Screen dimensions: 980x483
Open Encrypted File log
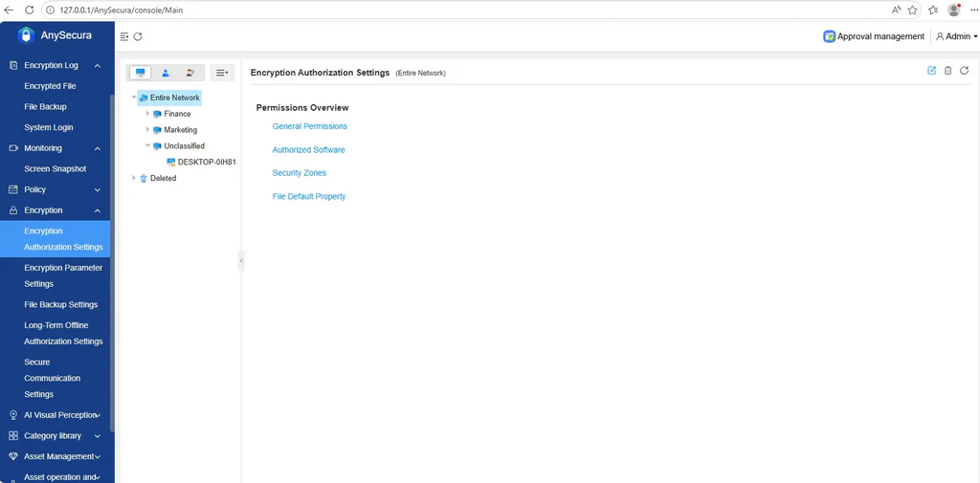(x=50, y=86)
